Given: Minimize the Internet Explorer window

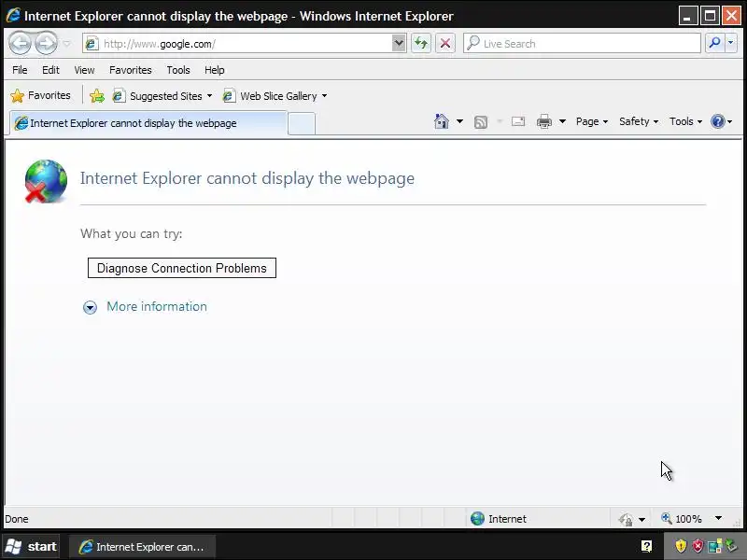Looking at the screenshot, I should coord(687,16).
